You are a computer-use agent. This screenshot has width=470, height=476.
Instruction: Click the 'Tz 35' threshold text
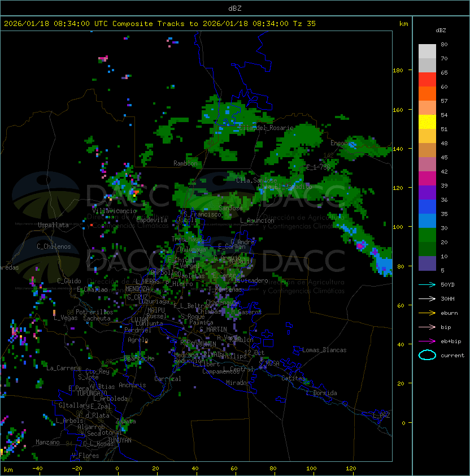304,24
